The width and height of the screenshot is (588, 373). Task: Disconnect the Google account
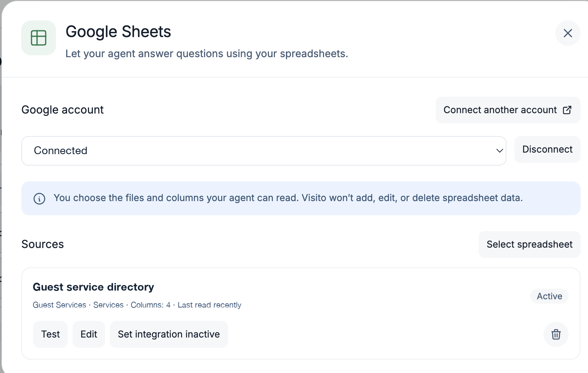point(547,149)
